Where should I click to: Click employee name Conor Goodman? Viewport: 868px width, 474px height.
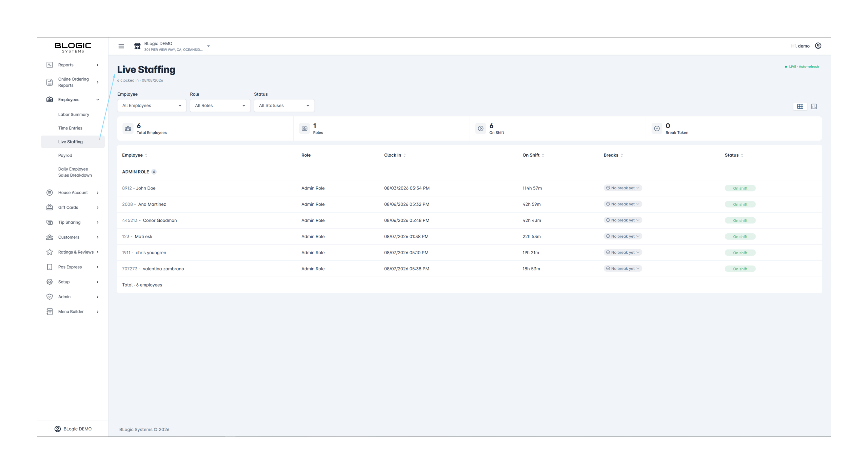(x=160, y=220)
